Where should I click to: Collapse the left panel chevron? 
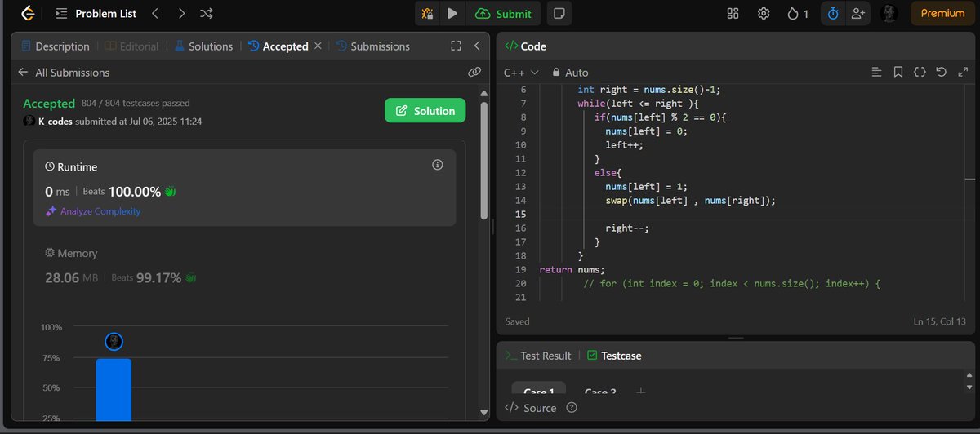[x=476, y=46]
